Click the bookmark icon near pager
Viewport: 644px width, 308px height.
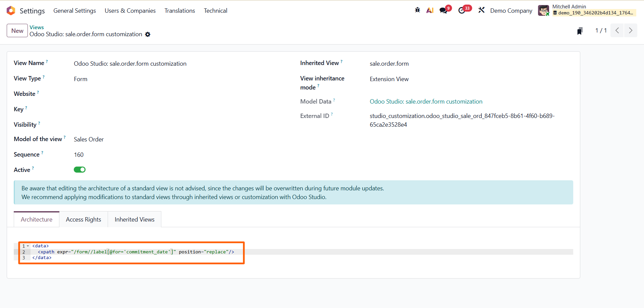580,31
